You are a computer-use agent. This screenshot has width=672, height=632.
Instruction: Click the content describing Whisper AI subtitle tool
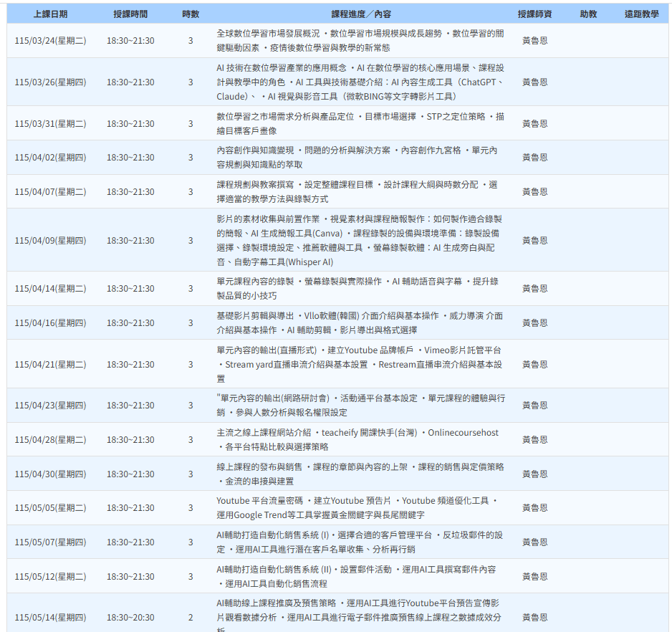click(x=361, y=241)
